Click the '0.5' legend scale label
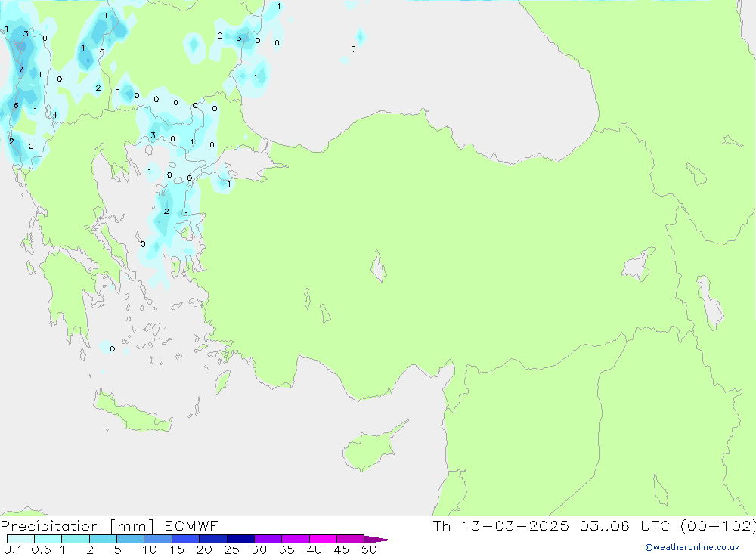Screen dimensions: 756x554 click(41, 549)
